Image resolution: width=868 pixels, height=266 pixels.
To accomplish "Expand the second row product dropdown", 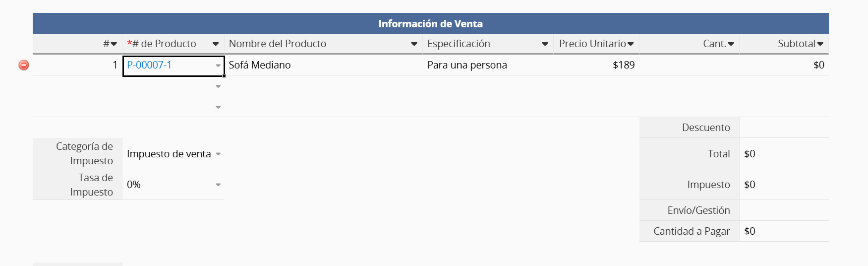I will pos(218,86).
